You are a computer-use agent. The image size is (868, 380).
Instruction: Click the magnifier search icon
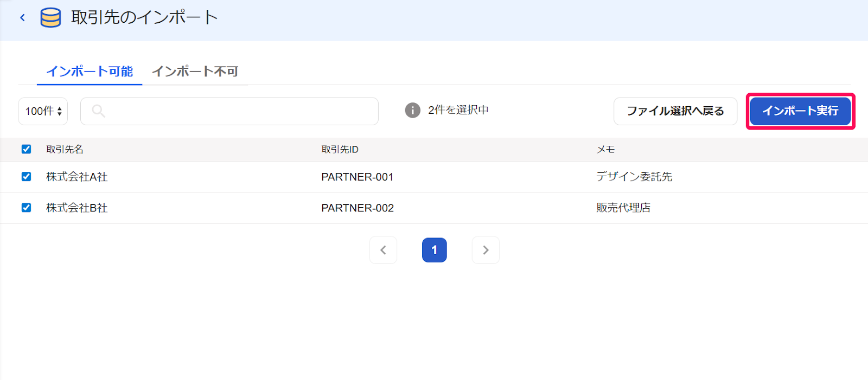98,111
